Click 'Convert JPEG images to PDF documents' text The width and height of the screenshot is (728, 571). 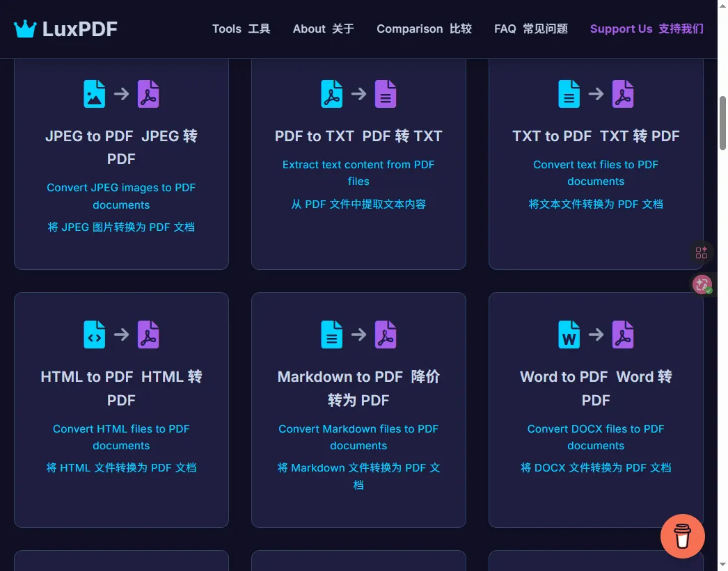point(121,196)
